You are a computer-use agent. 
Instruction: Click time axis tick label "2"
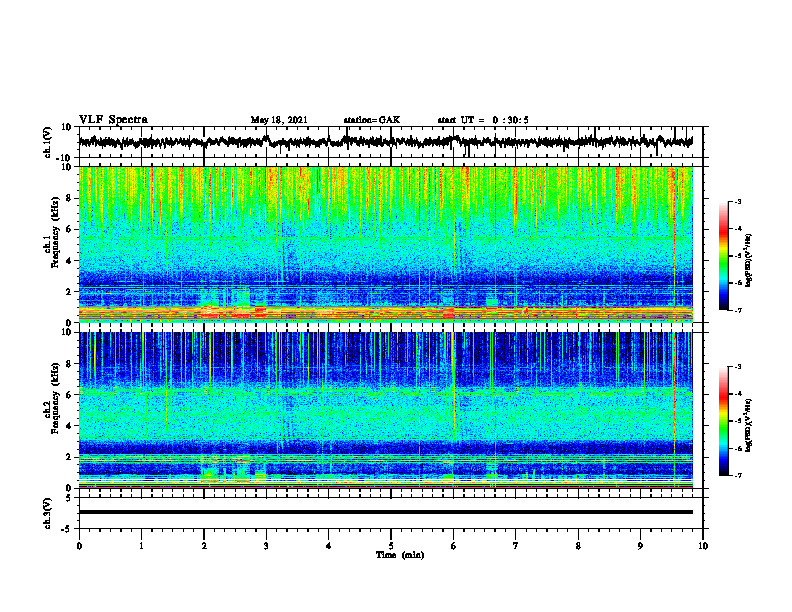point(204,546)
